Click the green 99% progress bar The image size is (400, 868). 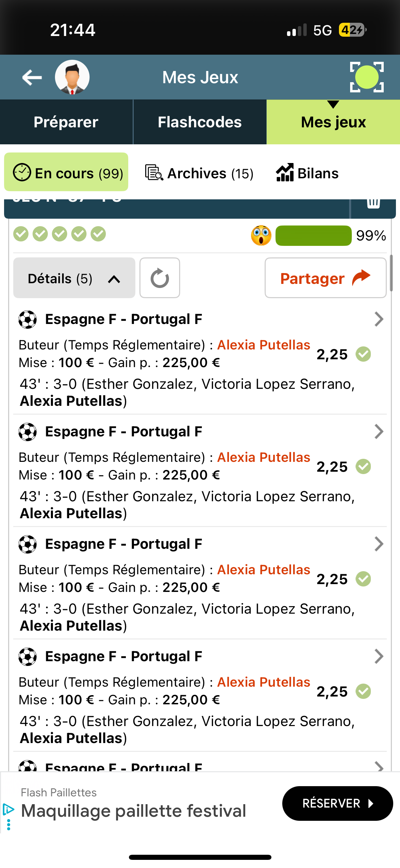313,235
